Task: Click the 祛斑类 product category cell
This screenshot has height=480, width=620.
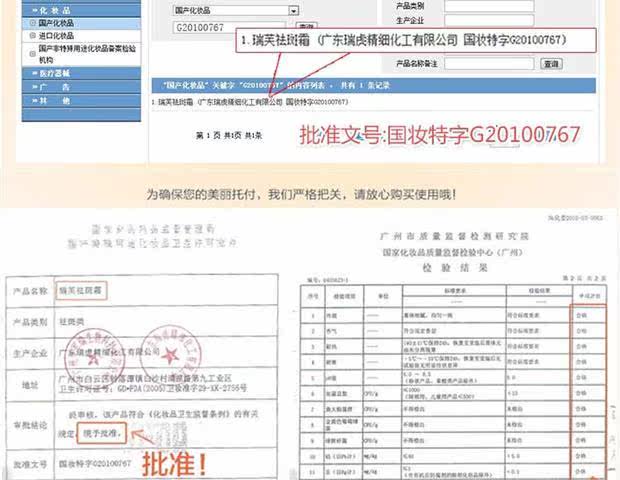Action: (72, 322)
